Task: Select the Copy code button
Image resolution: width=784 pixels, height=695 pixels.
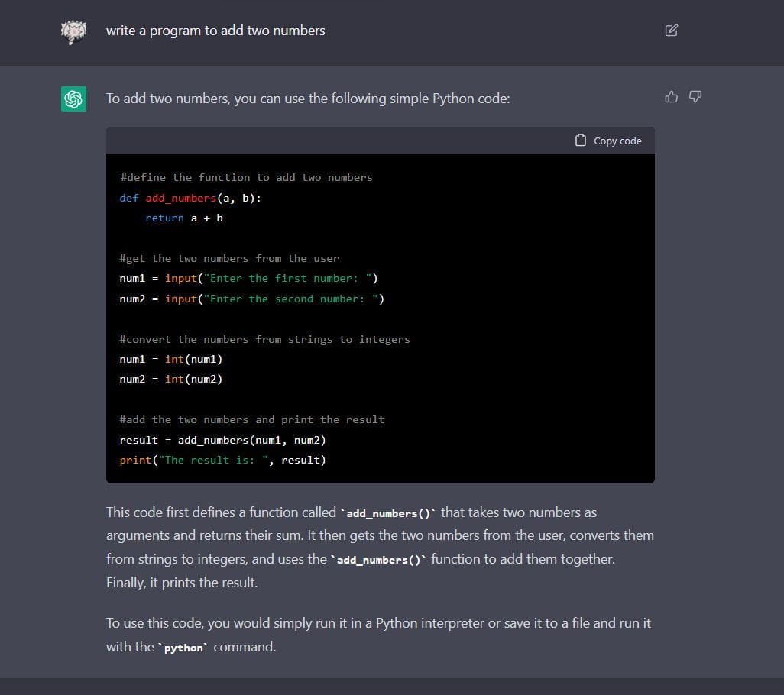Action: 607,141
